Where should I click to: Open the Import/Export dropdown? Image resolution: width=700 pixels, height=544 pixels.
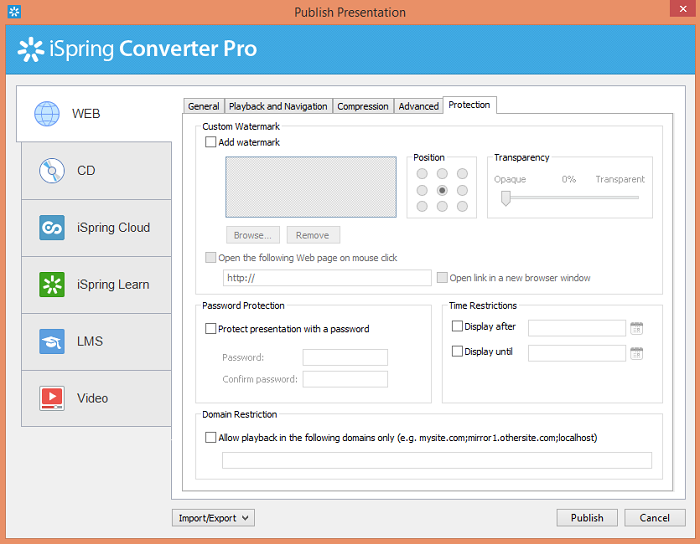[x=213, y=518]
